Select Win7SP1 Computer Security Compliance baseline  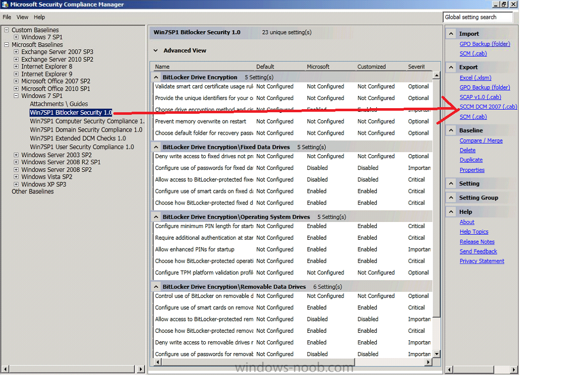[x=87, y=121]
